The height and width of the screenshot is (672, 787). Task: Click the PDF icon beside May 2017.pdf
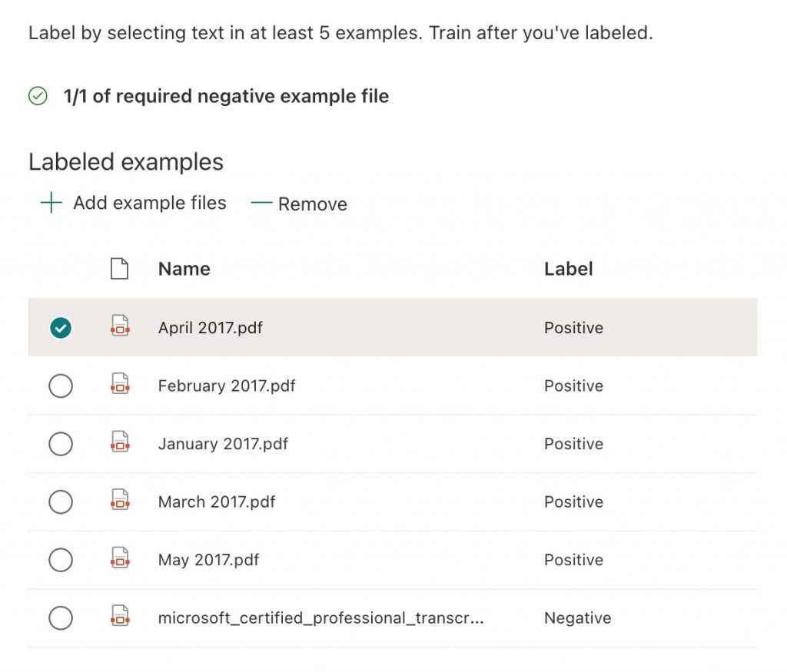pyautogui.click(x=120, y=560)
